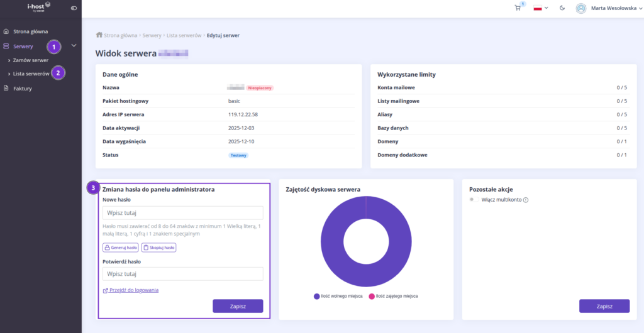This screenshot has height=333, width=644.
Task: Click the Nowe hasło input field
Action: point(182,213)
